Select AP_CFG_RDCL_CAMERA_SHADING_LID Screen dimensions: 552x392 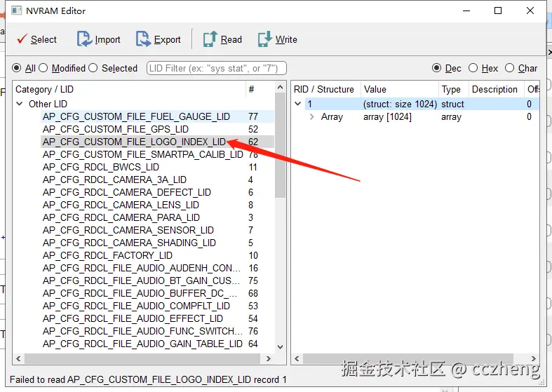tap(129, 243)
